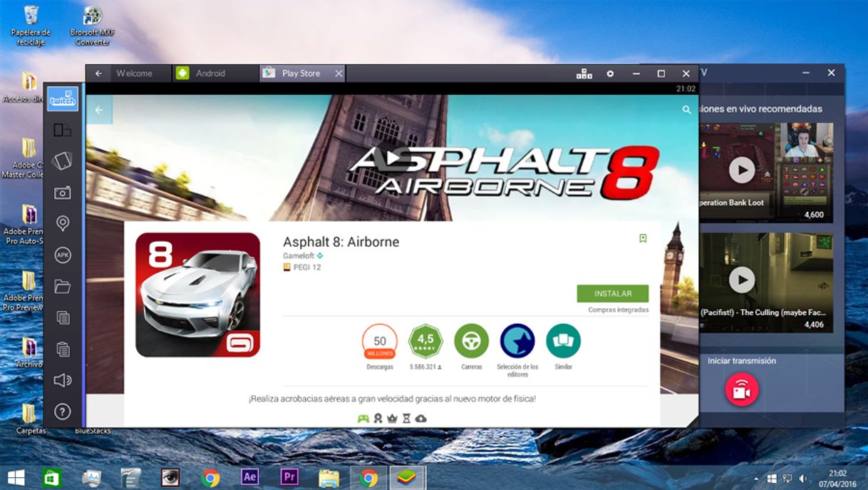Open Twitch from the BlueStacks sidebar
868x490 pixels.
click(62, 99)
